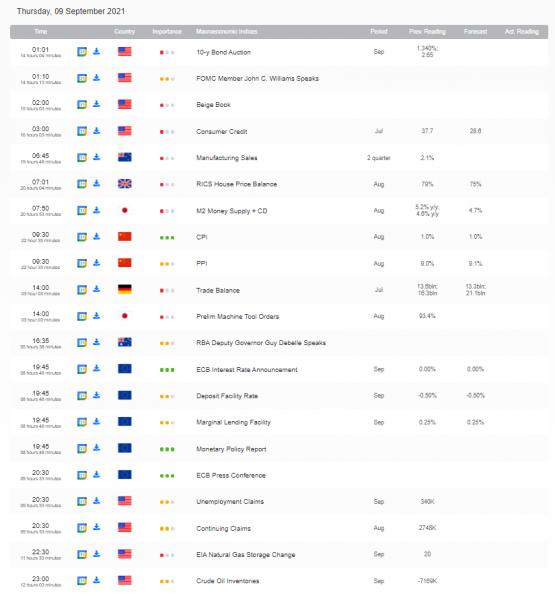555x600 pixels.
Task: Download the Beige Book event
Action: point(97,104)
